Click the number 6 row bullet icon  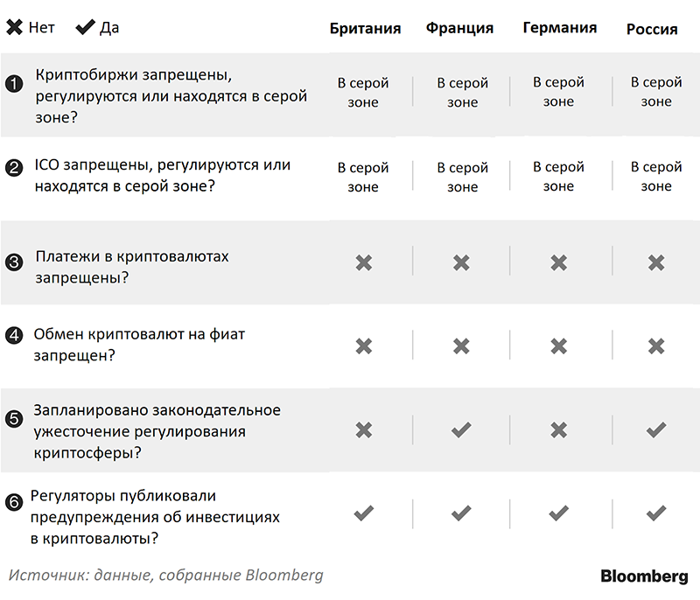click(x=13, y=503)
